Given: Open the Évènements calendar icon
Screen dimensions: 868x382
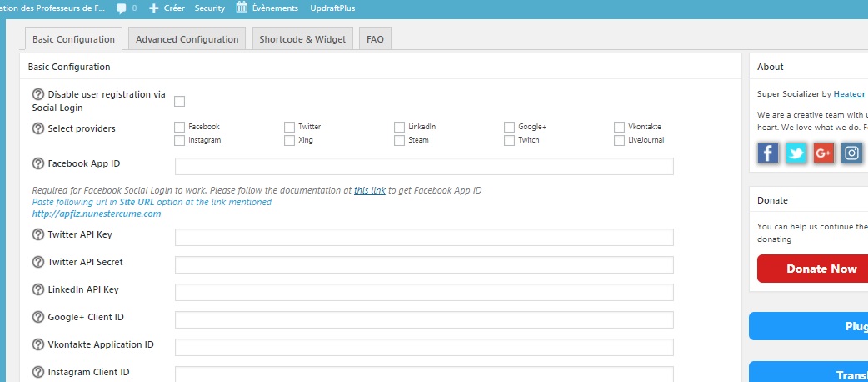Looking at the screenshot, I should pyautogui.click(x=242, y=8).
